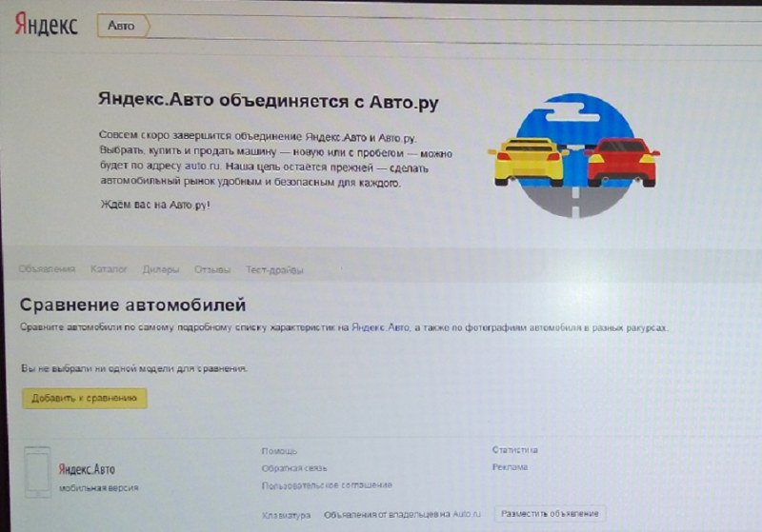
Task: Click the mobile phone icon in the footer
Action: [38, 472]
